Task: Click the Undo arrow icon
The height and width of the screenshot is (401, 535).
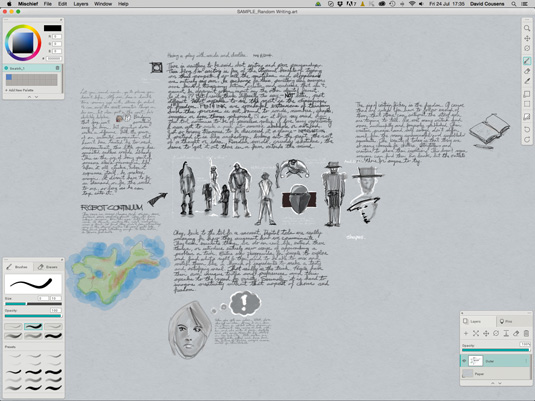Action: 527,129
